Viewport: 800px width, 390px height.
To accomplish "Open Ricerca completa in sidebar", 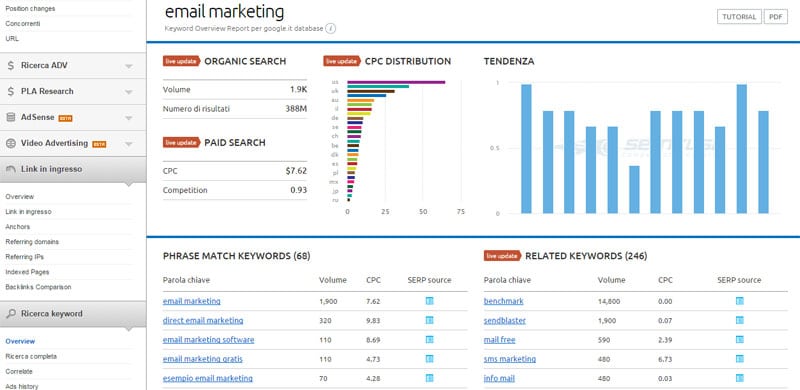I will point(31,356).
